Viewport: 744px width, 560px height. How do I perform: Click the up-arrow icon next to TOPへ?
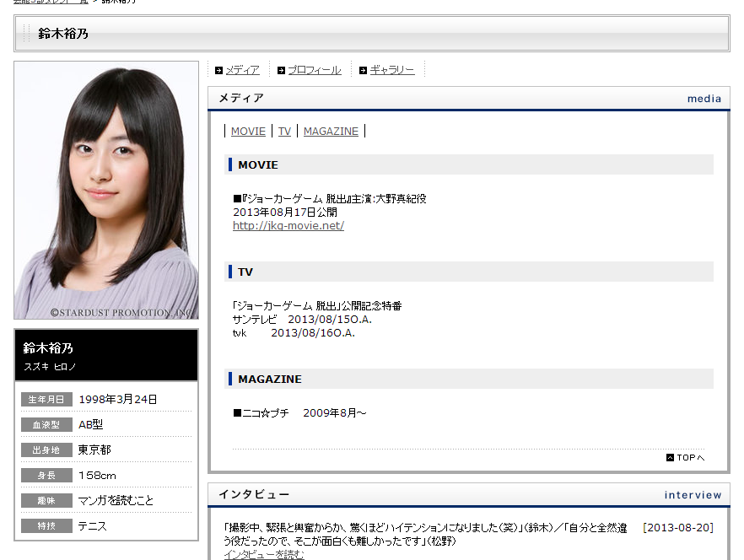(670, 457)
